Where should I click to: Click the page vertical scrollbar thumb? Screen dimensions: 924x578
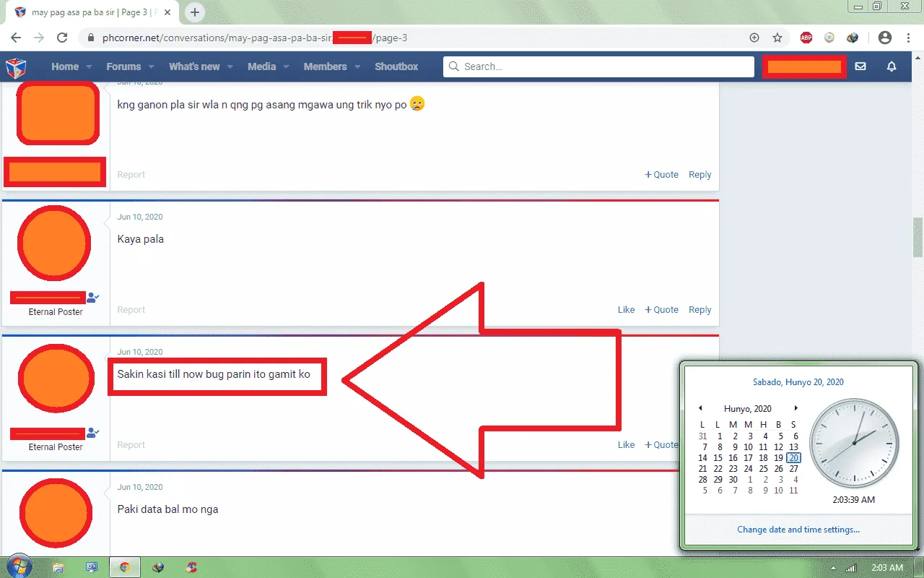coord(918,237)
